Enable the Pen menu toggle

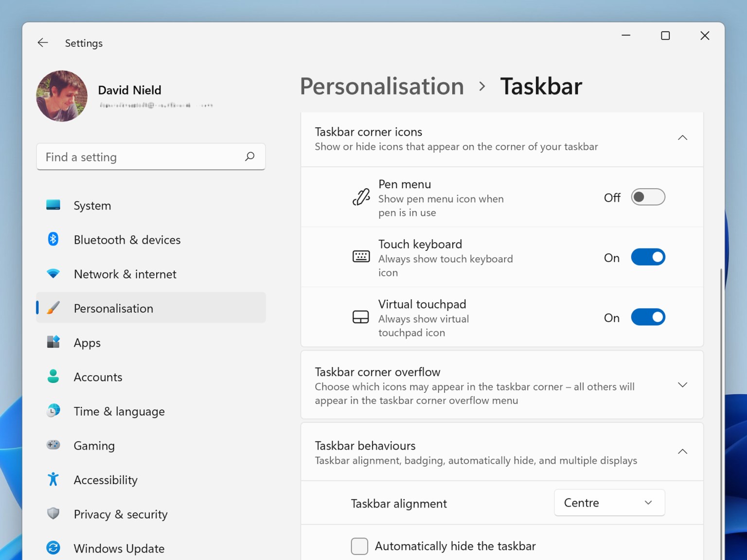(648, 197)
